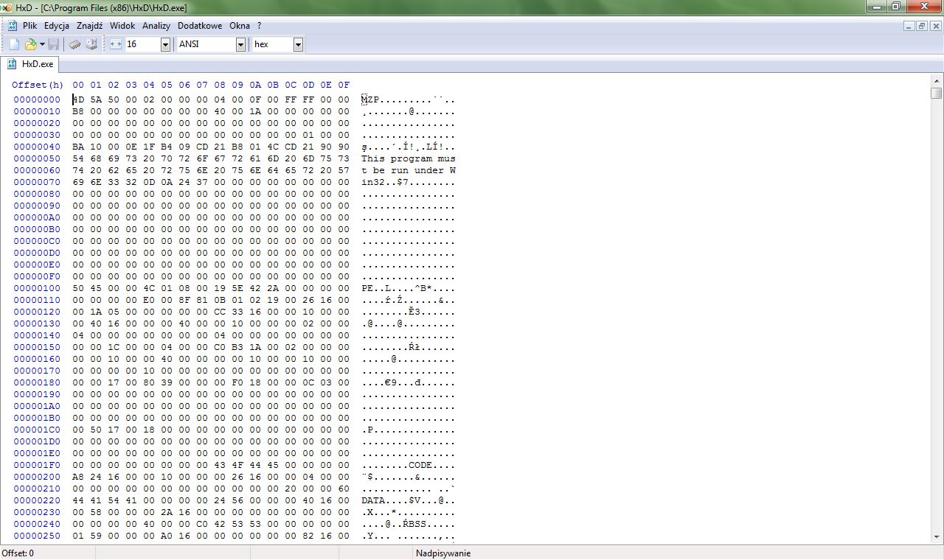Screen dimensions: 944x560
Task: Click the bytes-per-row width arrows icon
Action: [115, 43]
